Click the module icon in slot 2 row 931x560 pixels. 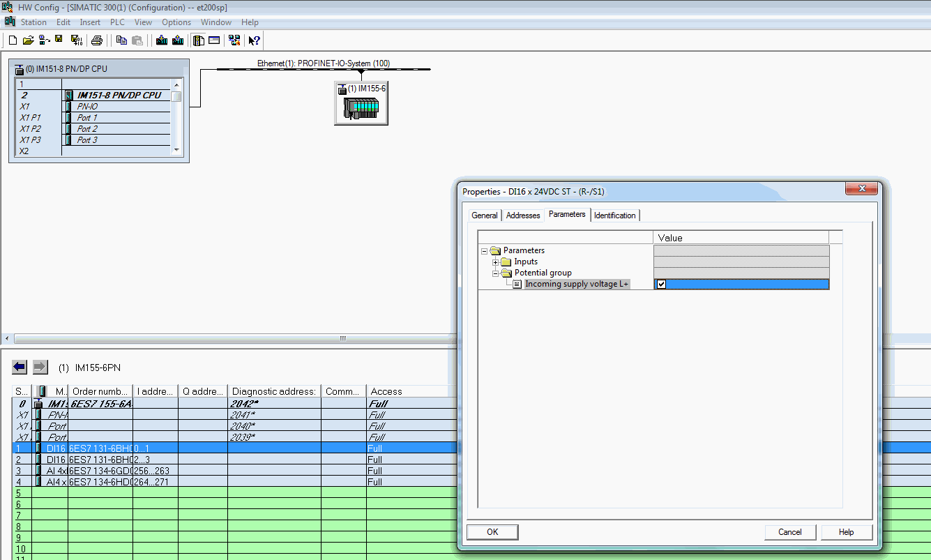(x=69, y=96)
